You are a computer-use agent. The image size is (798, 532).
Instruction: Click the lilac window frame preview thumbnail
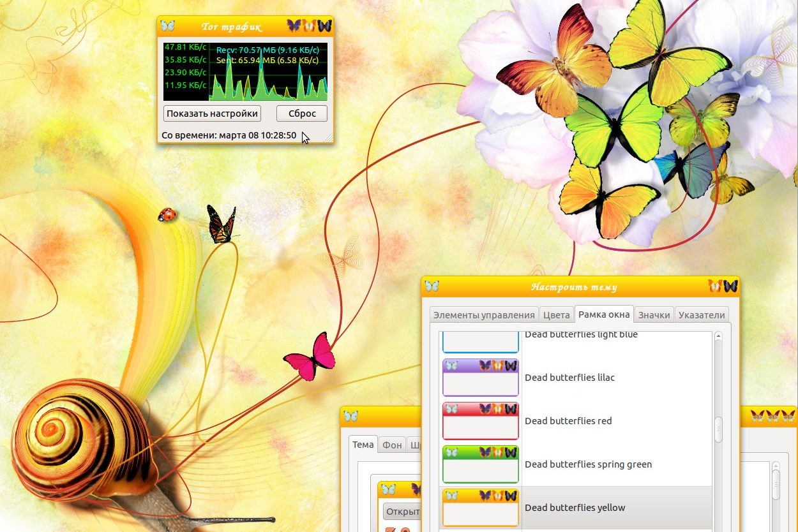click(x=481, y=378)
